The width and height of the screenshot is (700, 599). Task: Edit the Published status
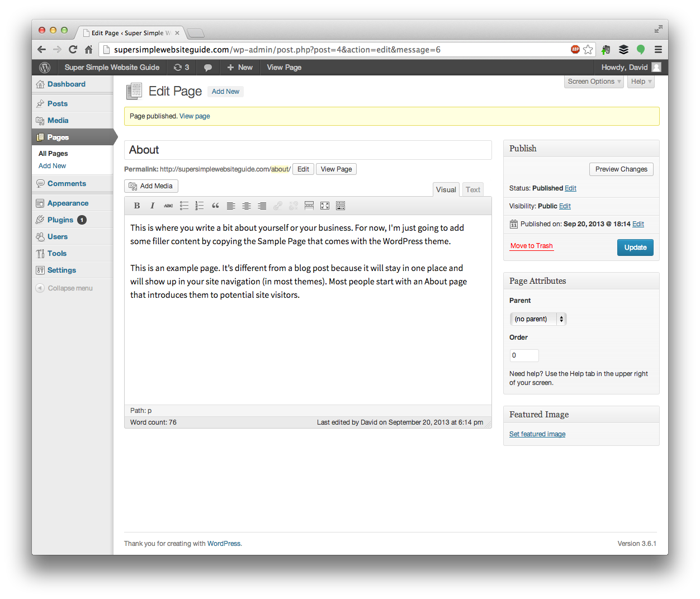coord(570,188)
